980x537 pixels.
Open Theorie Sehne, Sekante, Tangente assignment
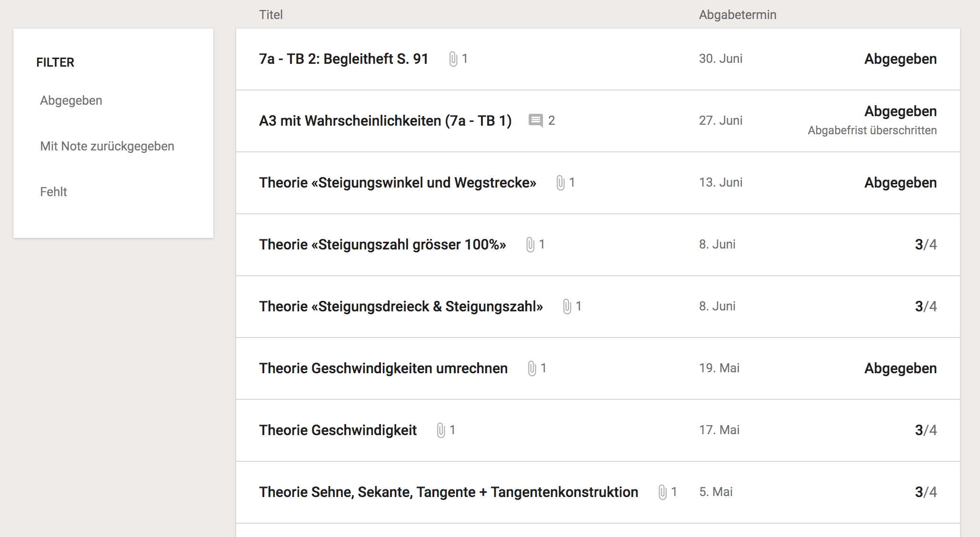point(448,492)
